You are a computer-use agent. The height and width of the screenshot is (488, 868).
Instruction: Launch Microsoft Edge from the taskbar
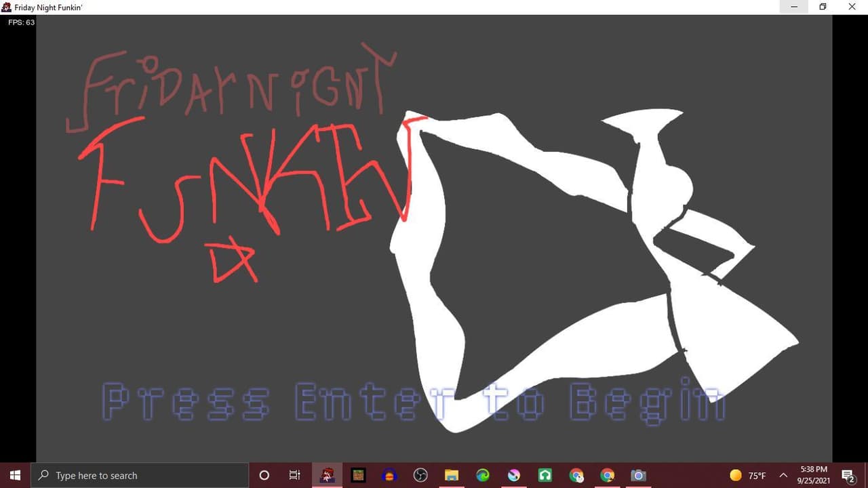click(483, 475)
